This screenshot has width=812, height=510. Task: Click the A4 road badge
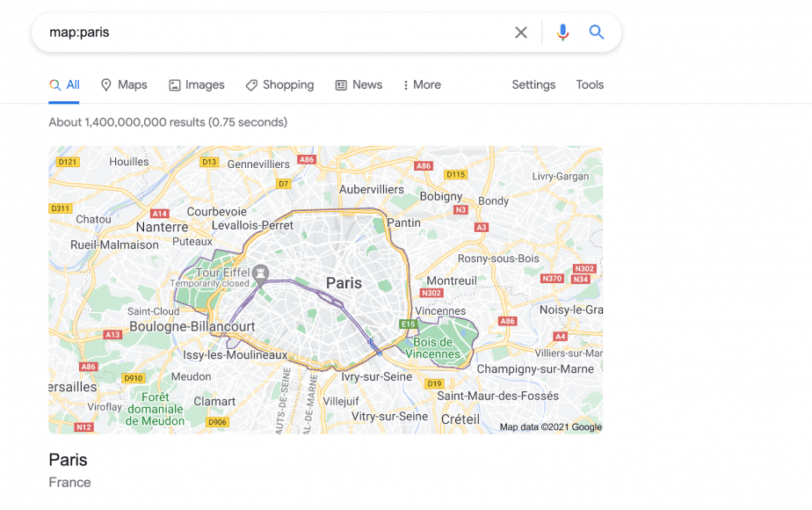pos(561,337)
